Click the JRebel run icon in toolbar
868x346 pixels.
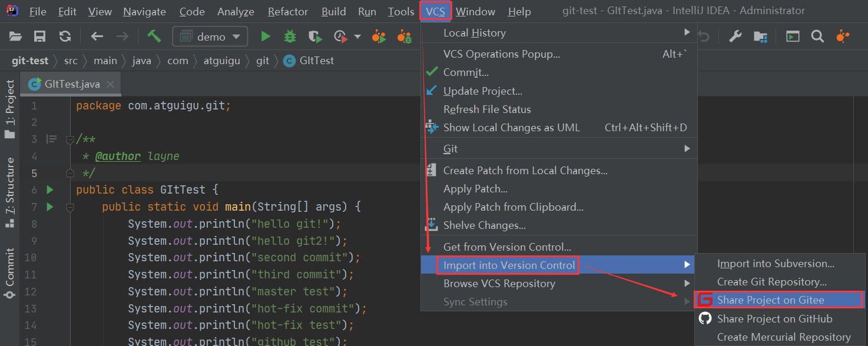(378, 36)
